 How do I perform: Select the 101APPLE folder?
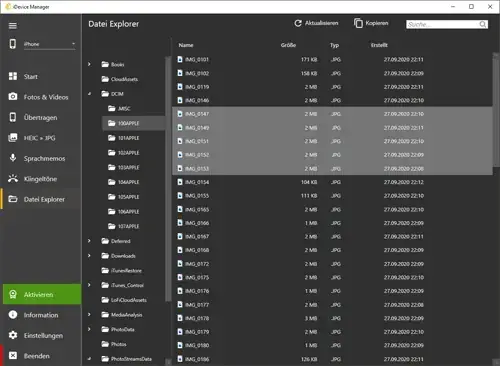[x=123, y=138]
